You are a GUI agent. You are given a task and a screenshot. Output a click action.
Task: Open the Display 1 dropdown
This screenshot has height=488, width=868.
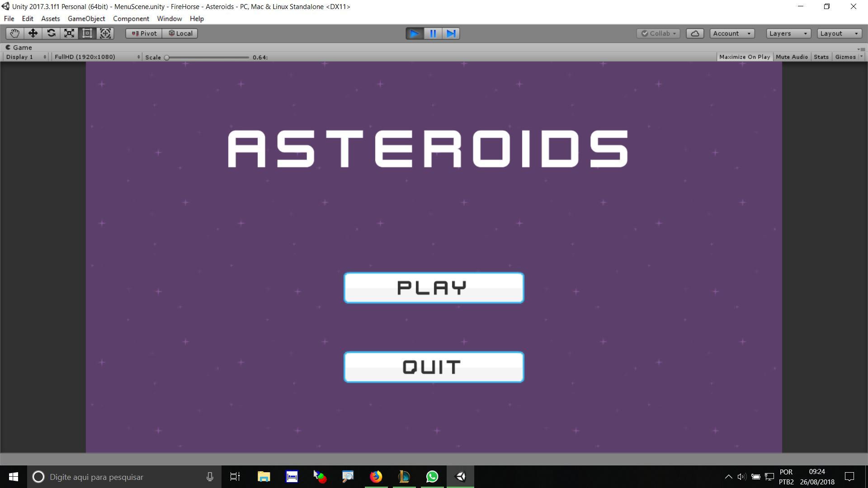point(26,57)
